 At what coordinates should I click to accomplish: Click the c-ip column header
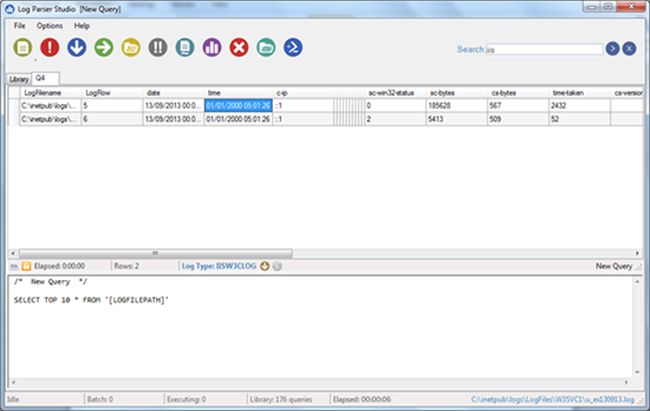pyautogui.click(x=303, y=93)
